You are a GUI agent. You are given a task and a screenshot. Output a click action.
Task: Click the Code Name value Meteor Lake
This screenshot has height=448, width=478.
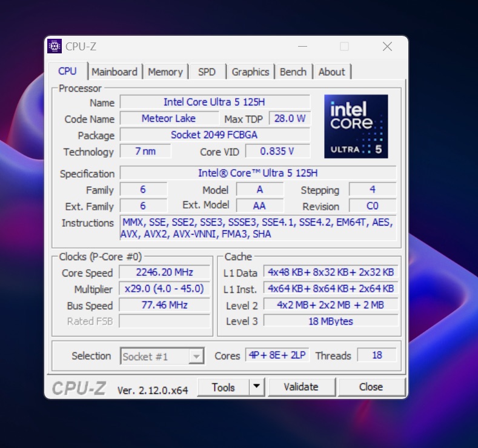point(169,118)
